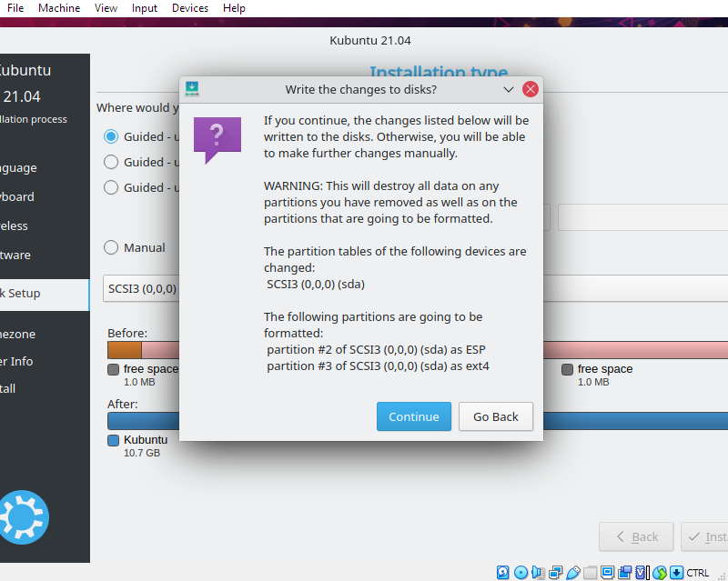Click the CTRL host key indicator
The image size is (728, 581).
[x=697, y=573]
